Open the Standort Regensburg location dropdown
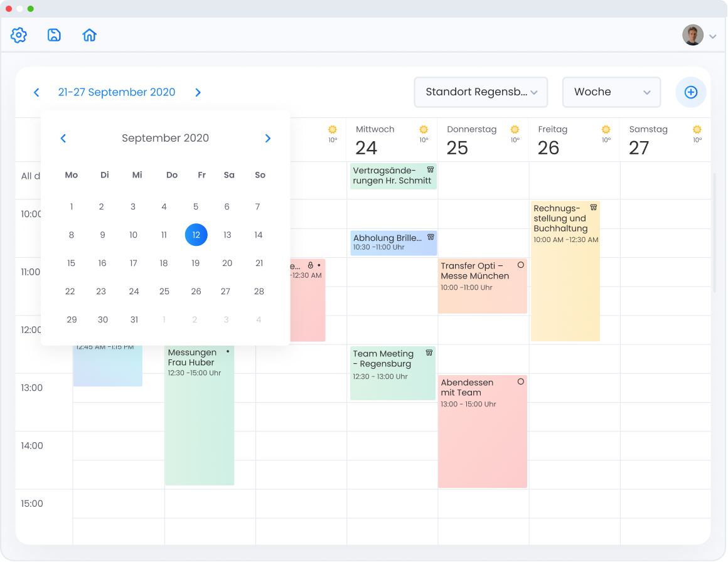 coord(481,92)
